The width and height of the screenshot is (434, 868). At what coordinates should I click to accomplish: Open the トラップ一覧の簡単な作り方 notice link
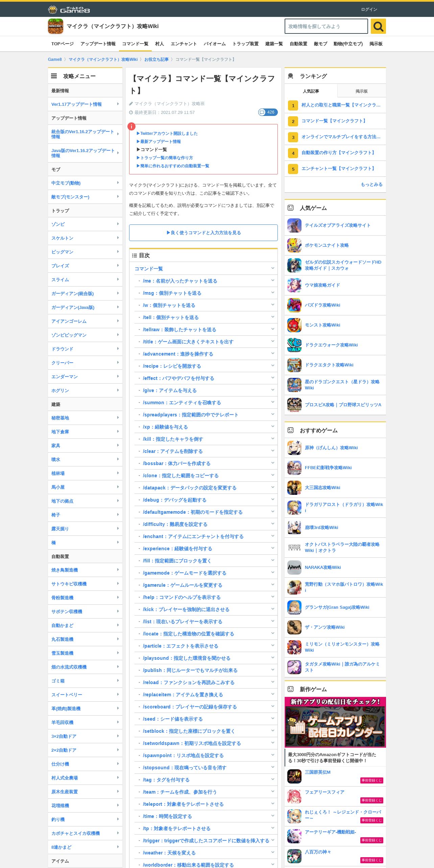tap(165, 158)
